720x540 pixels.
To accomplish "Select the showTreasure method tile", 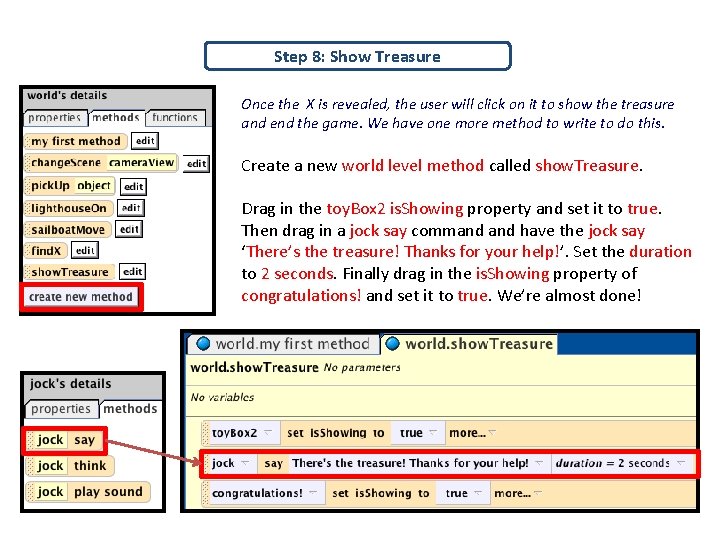I will 69,272.
